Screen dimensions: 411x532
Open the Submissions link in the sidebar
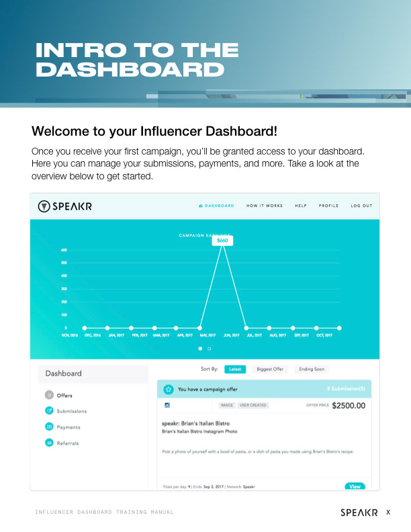(x=72, y=411)
